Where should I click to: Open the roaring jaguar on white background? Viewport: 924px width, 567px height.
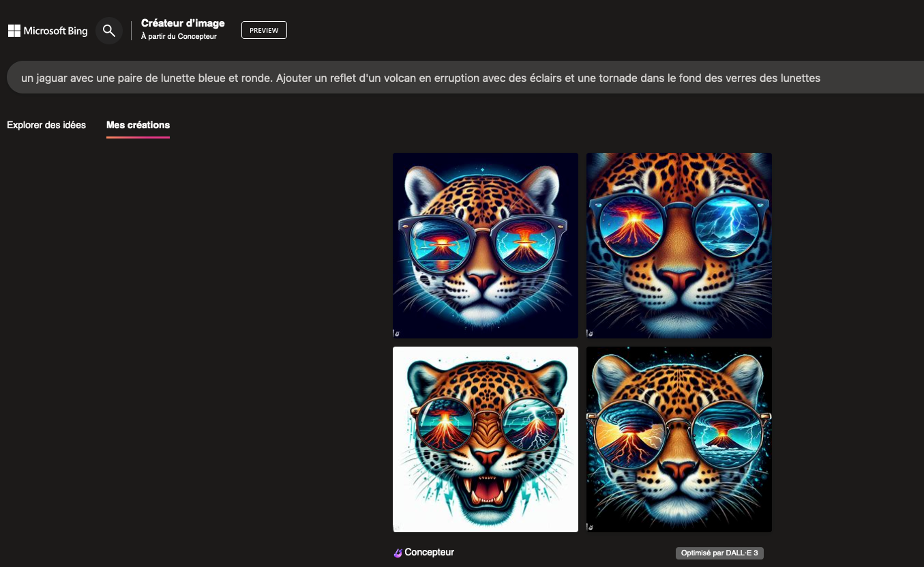(x=486, y=439)
